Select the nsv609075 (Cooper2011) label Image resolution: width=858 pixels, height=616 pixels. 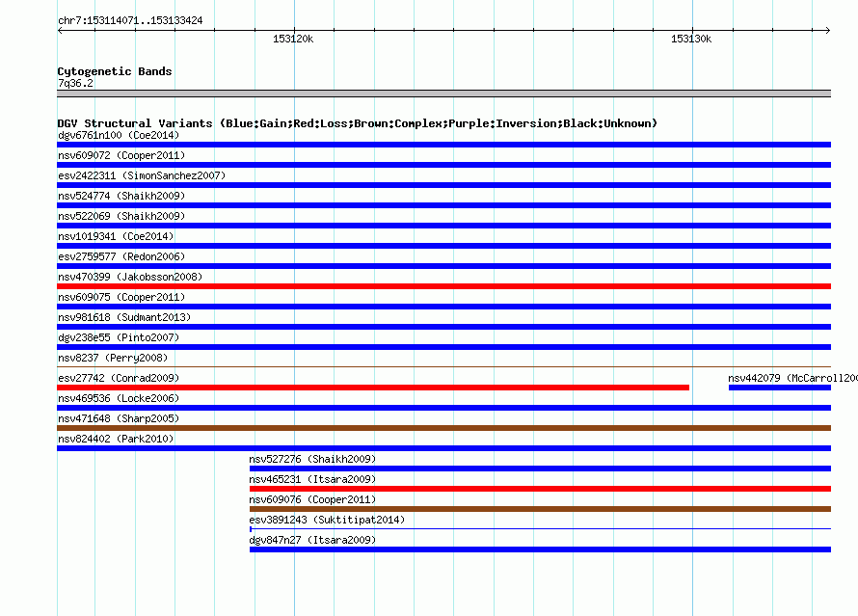(121, 297)
